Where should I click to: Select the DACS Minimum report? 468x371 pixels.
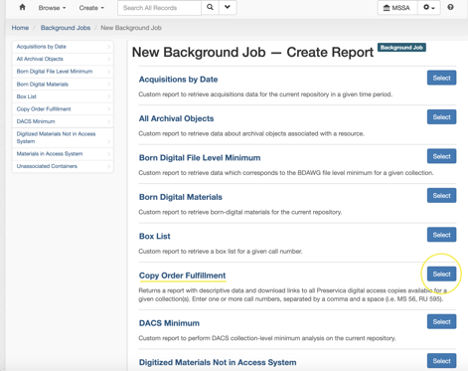[x=441, y=322]
